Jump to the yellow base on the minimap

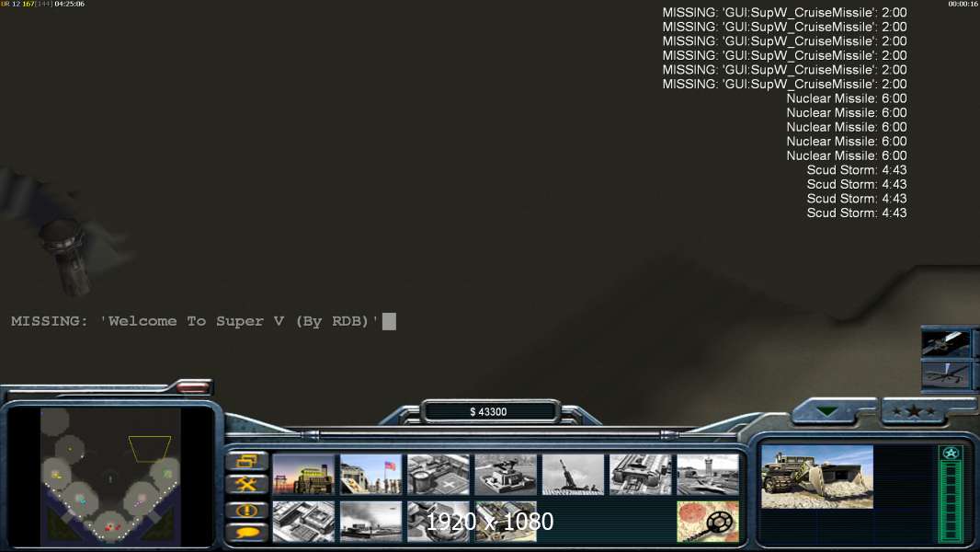[56, 475]
